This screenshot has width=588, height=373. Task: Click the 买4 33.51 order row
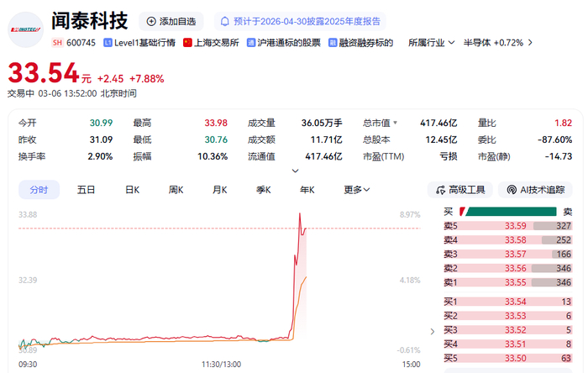click(x=507, y=344)
